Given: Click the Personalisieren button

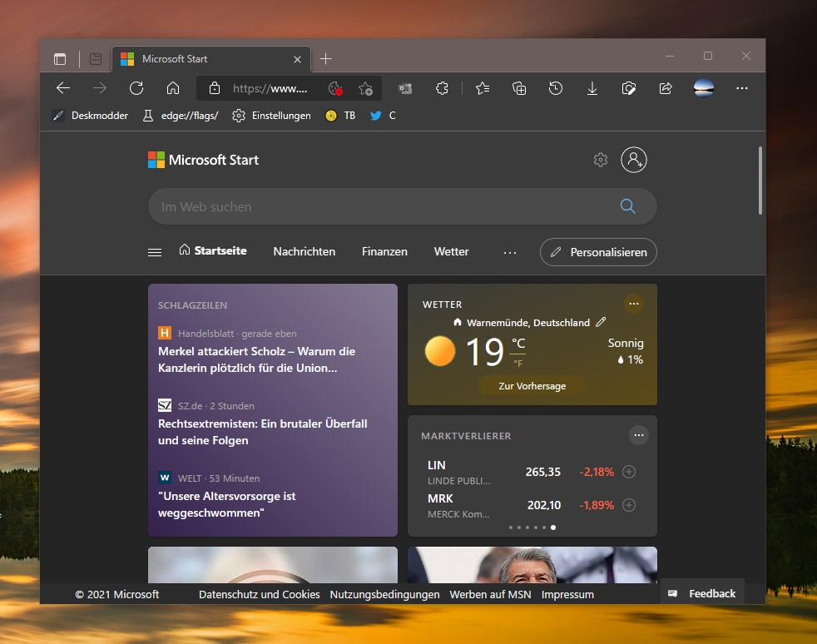Looking at the screenshot, I should 598,252.
